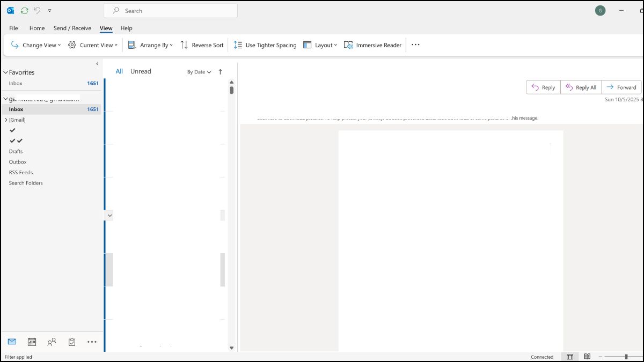Filter message list to Unread
The height and width of the screenshot is (362, 644).
[x=141, y=71]
